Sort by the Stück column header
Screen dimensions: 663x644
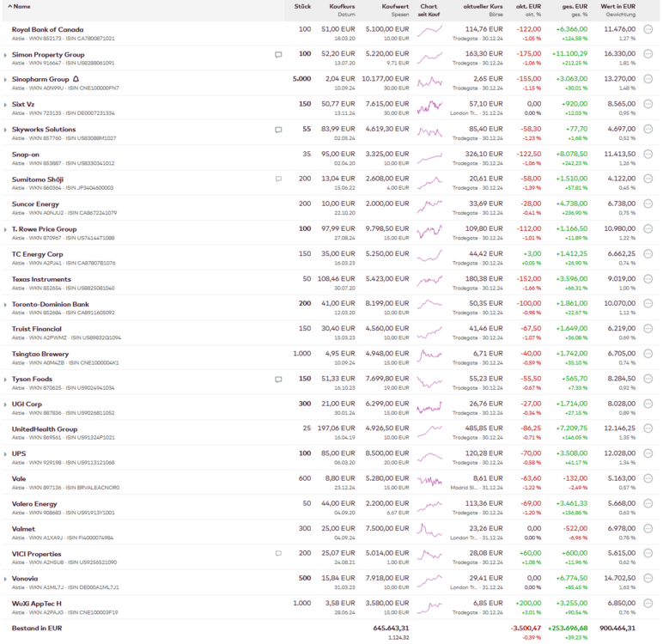[302, 6]
